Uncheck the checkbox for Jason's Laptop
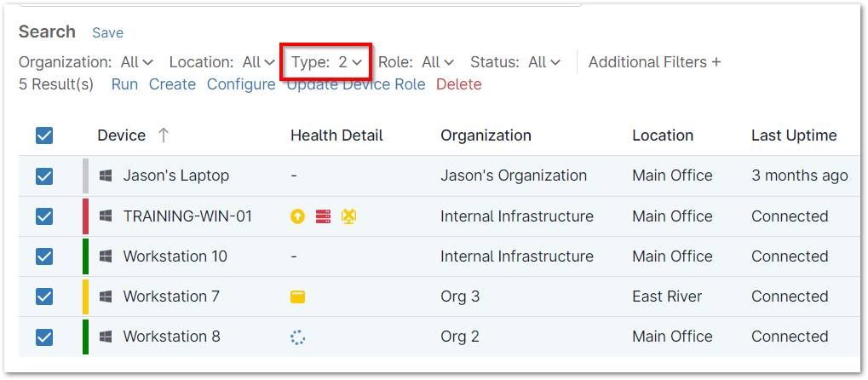Viewport: 868px width, 380px height. coord(44,176)
